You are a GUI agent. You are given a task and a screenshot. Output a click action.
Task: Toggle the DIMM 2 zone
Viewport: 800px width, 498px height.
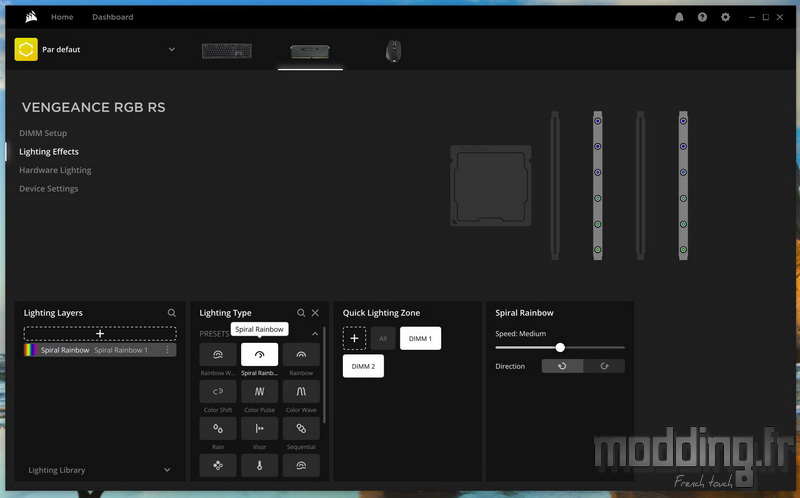tap(363, 366)
